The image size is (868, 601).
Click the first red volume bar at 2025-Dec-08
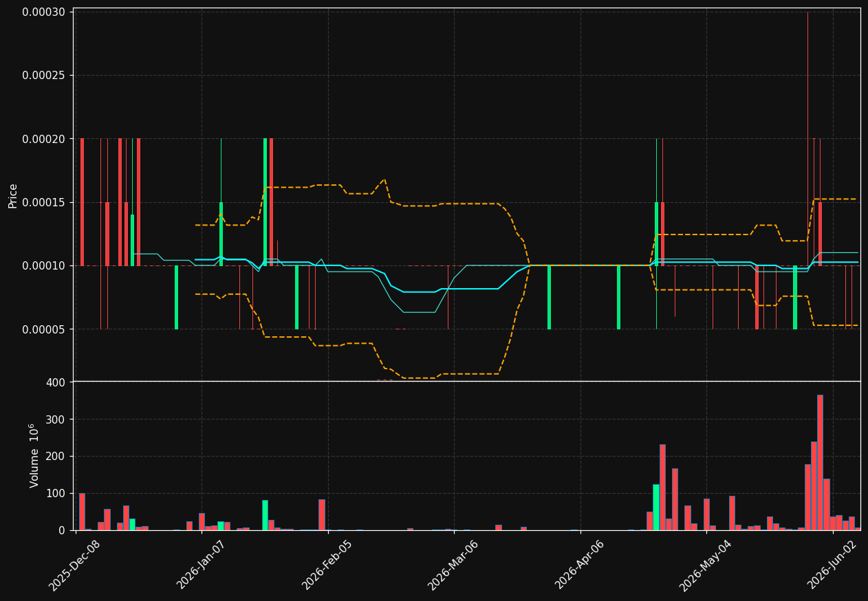click(x=82, y=512)
